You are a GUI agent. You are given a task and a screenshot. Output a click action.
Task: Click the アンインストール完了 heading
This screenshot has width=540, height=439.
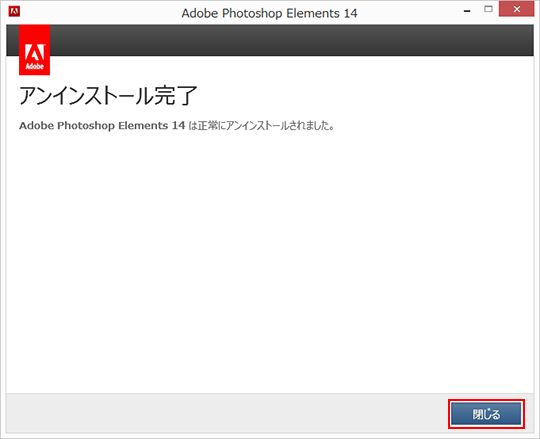pyautogui.click(x=108, y=95)
